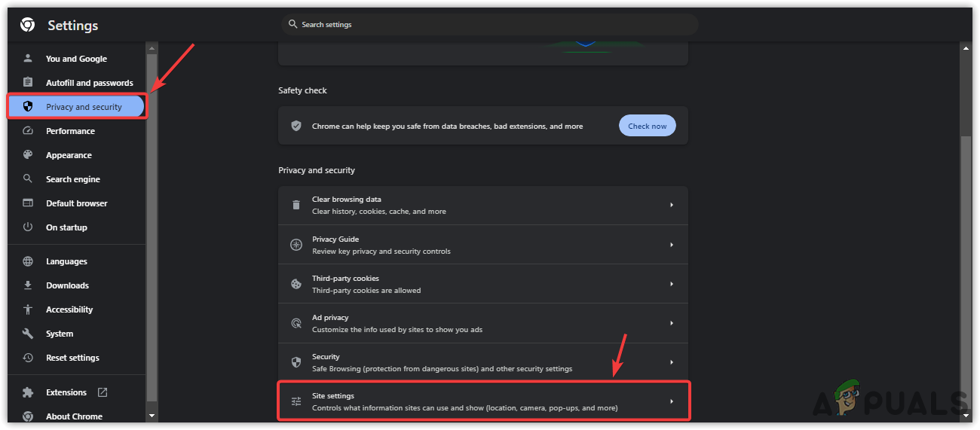Click the Performance gauge icon in sidebar
Screen dimensions: 980x430
(x=28, y=131)
